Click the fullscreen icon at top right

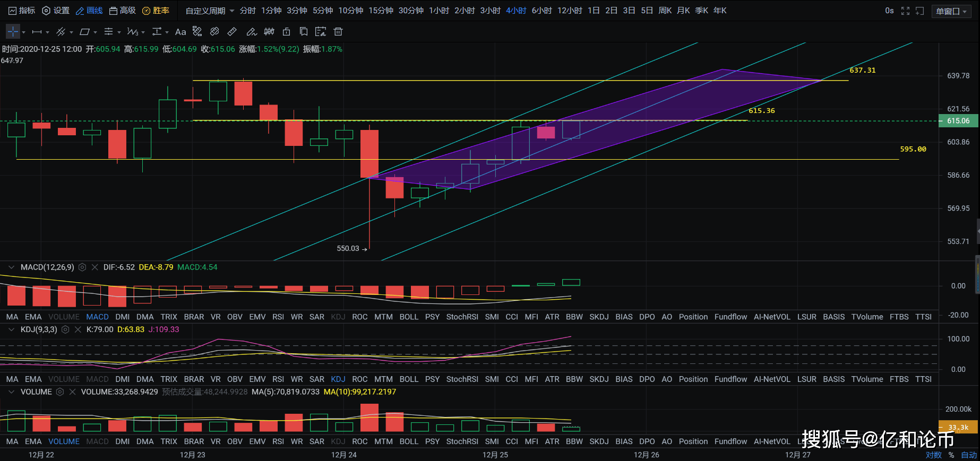click(x=906, y=11)
